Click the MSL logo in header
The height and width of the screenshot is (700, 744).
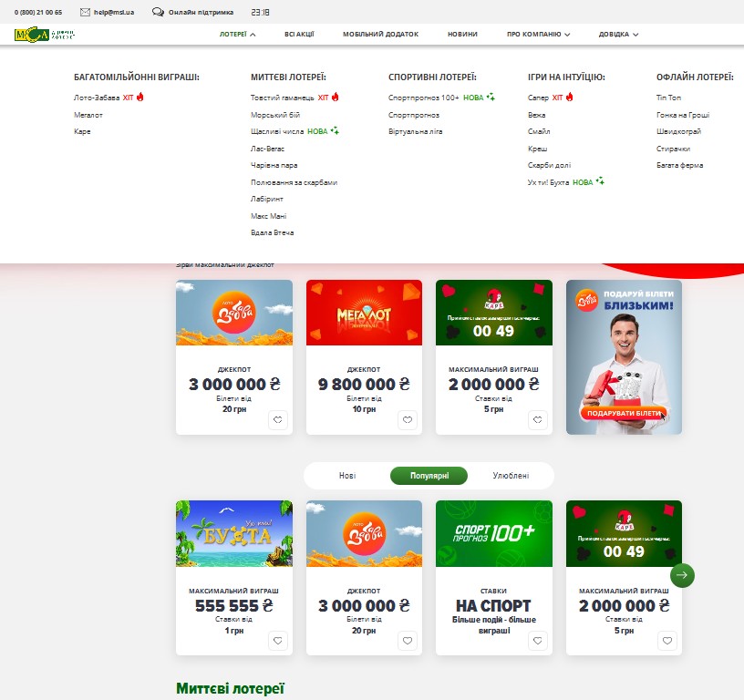coord(44,35)
